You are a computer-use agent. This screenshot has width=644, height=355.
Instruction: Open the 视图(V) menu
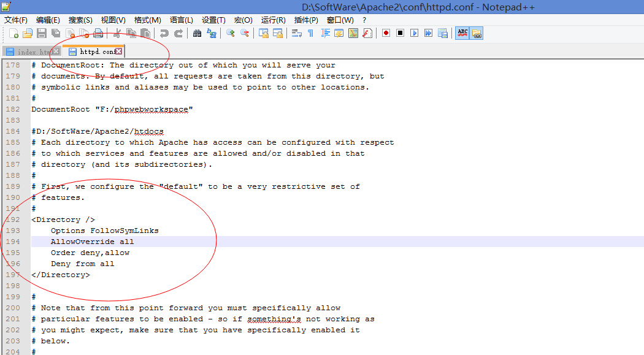tap(113, 20)
